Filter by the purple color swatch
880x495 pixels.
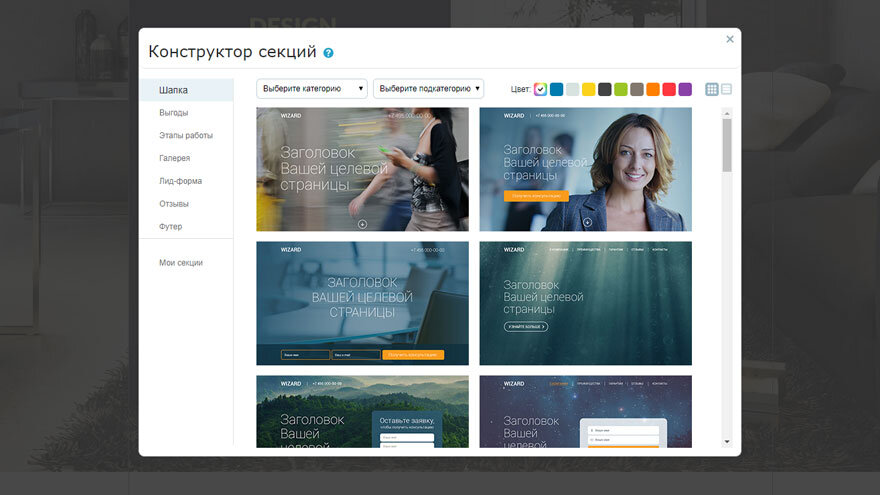685,89
